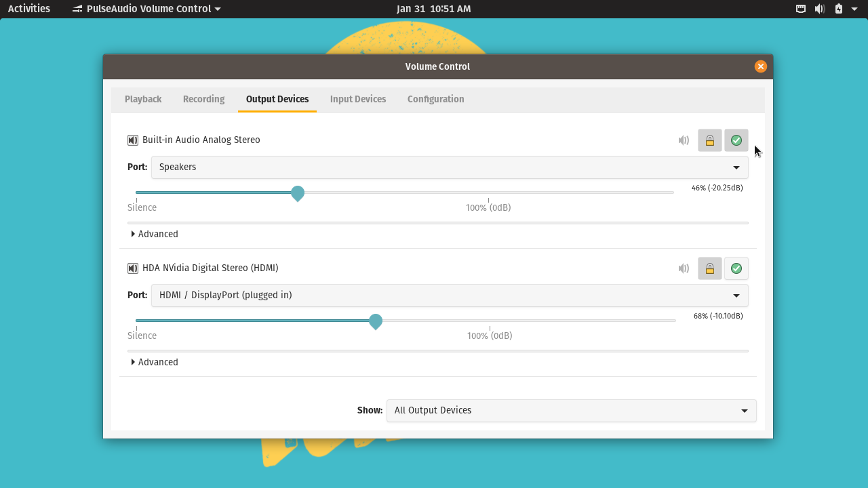Mute the HDA NVidia Digital Stereo output

pos(684,268)
